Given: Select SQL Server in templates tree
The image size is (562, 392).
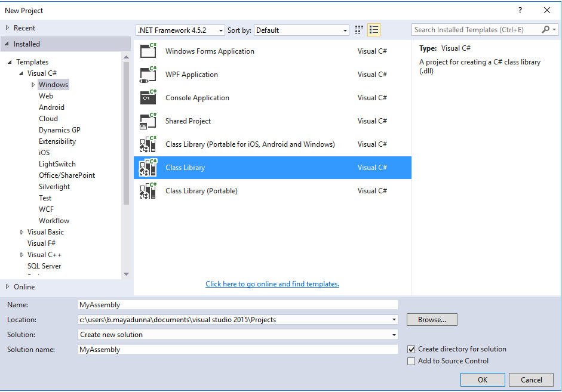Looking at the screenshot, I should point(44,266).
